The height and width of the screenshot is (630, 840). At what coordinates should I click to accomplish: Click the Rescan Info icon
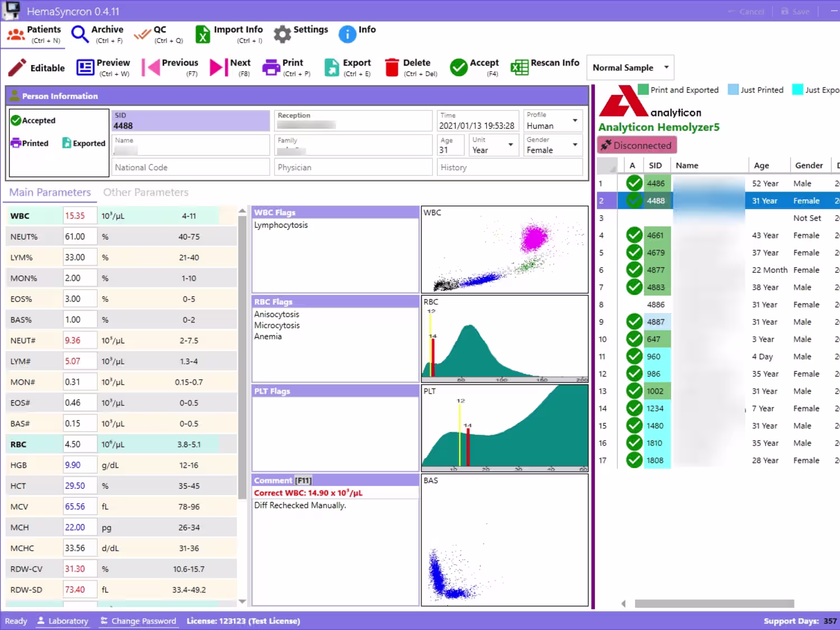[519, 68]
